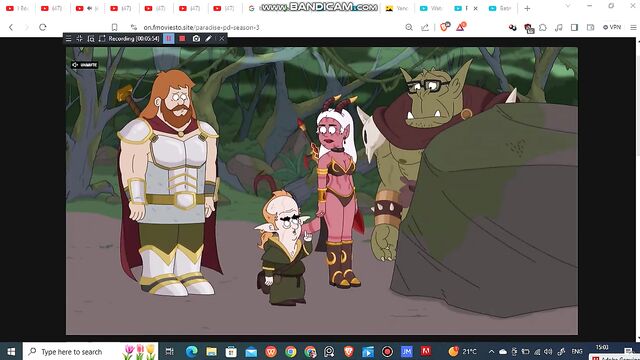
Task: Reload the page with the refresh icon
Action: tap(42, 27)
